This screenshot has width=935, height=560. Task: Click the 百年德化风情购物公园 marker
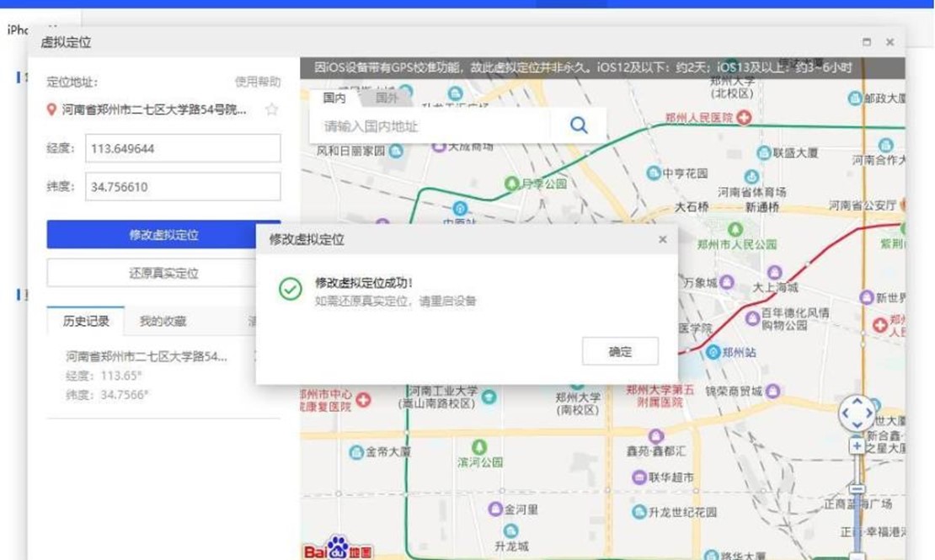pos(752,318)
